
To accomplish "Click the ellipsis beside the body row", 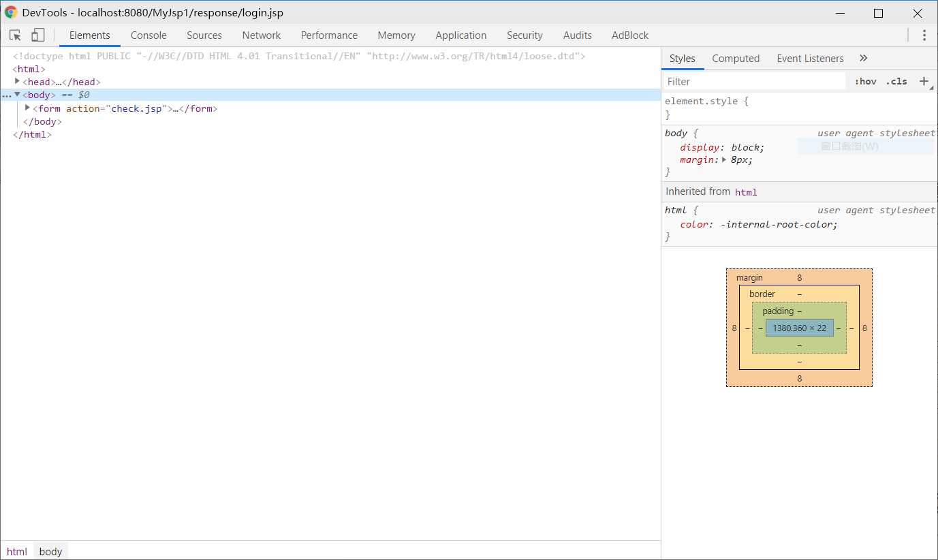I will click(x=7, y=95).
